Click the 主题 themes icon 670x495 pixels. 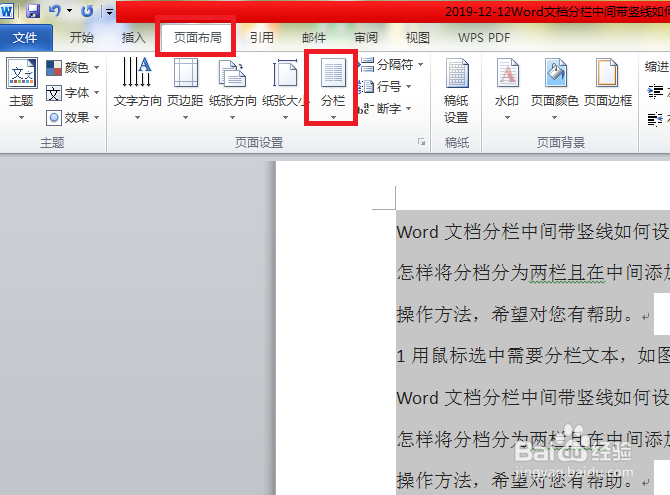coord(21,73)
